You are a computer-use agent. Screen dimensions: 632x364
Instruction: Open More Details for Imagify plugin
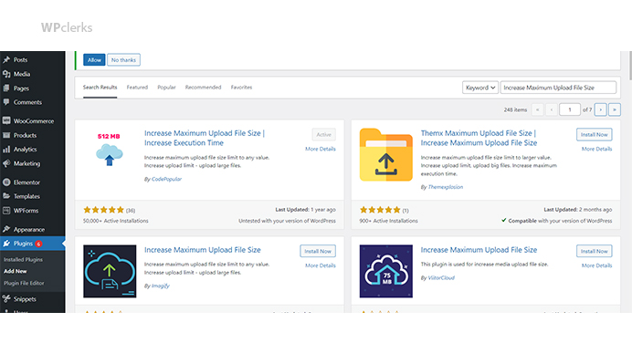[x=321, y=265]
